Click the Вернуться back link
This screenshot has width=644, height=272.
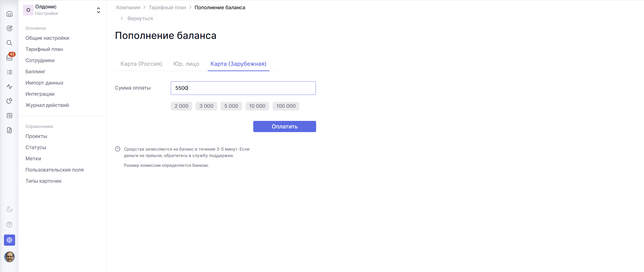[x=140, y=18]
